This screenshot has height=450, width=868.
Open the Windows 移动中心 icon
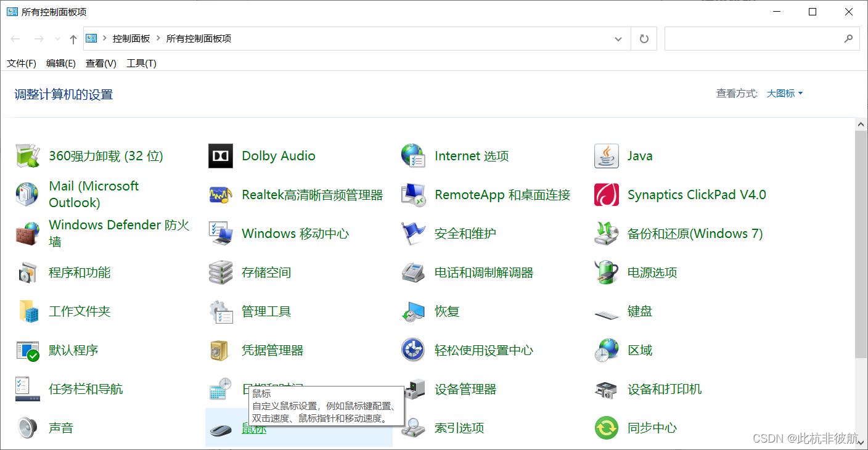point(221,234)
